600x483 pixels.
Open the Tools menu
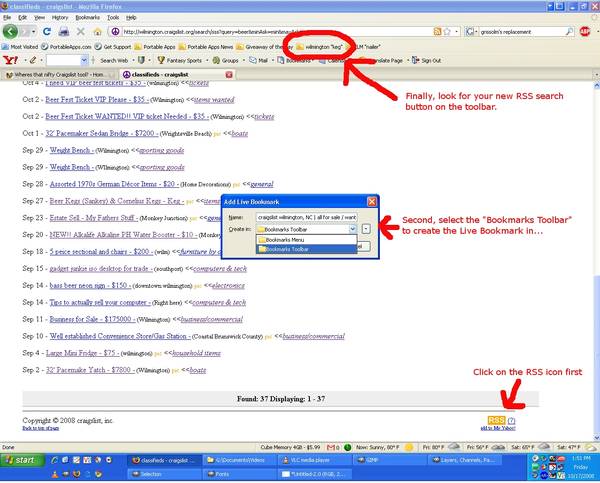(x=113, y=18)
